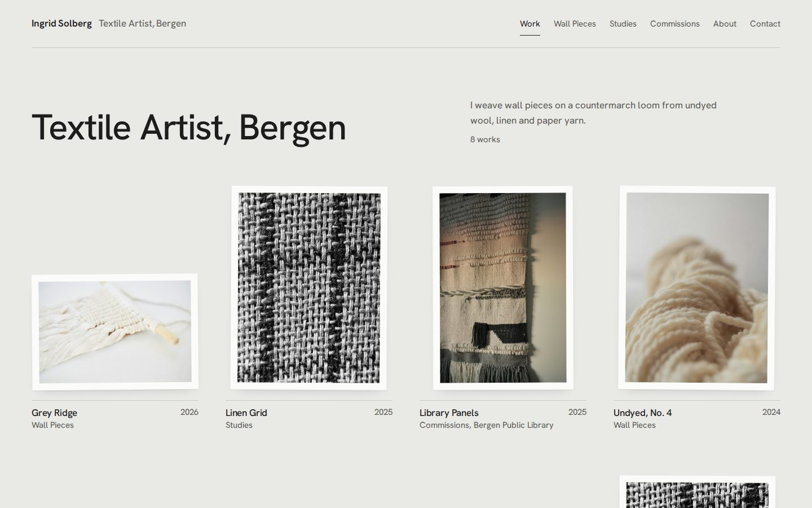Visit the About page
The width and height of the screenshot is (812, 508).
(725, 24)
